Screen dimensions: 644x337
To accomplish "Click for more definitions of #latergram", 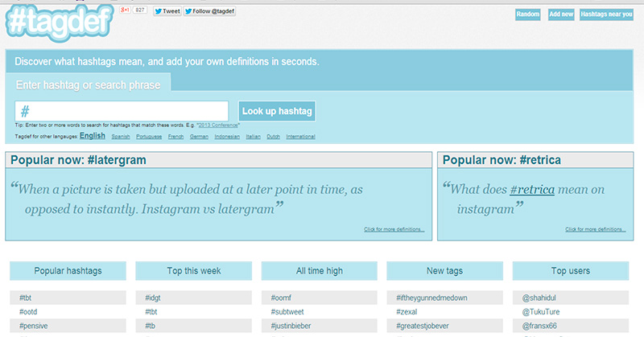I will click(x=394, y=230).
